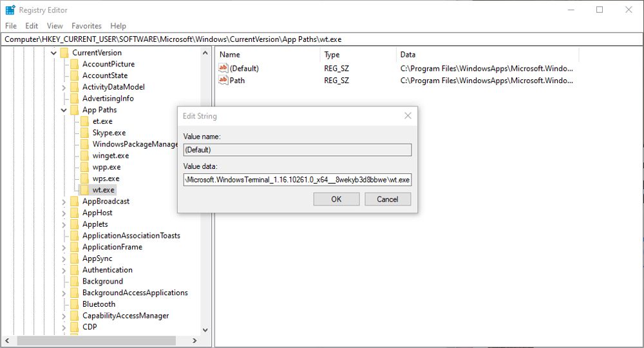The height and width of the screenshot is (348, 644).
Task: Select the ApplicationFrame folder icon
Action: click(x=74, y=247)
